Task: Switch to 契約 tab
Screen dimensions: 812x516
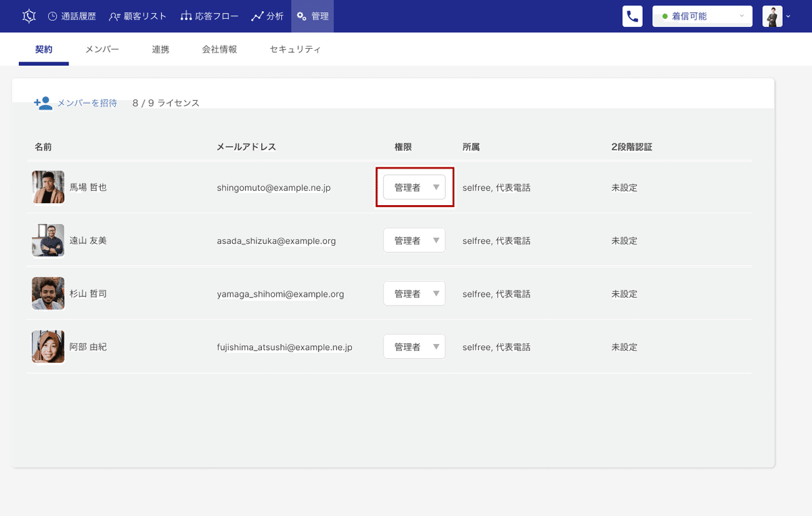Action: [x=44, y=49]
